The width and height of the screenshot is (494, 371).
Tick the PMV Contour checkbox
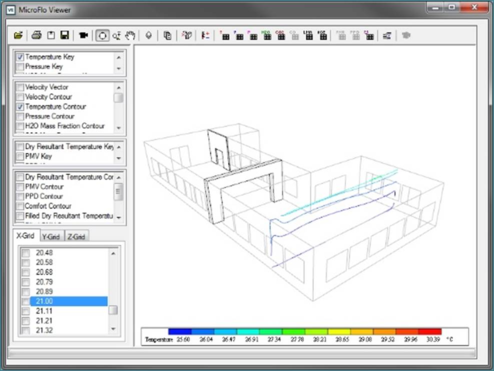click(20, 187)
